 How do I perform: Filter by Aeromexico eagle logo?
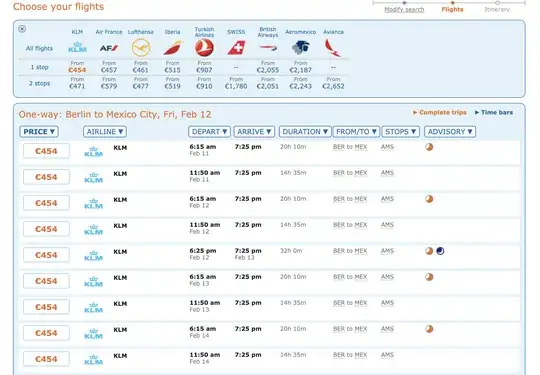tap(301, 48)
